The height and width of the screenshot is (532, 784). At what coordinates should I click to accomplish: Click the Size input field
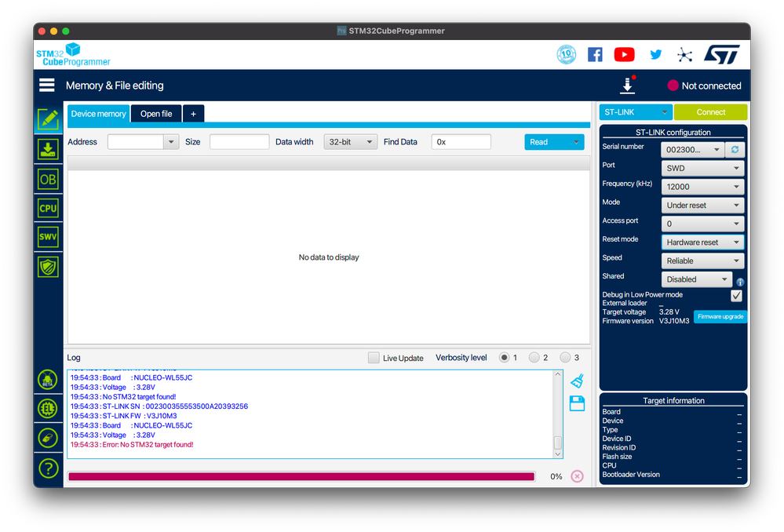point(239,142)
